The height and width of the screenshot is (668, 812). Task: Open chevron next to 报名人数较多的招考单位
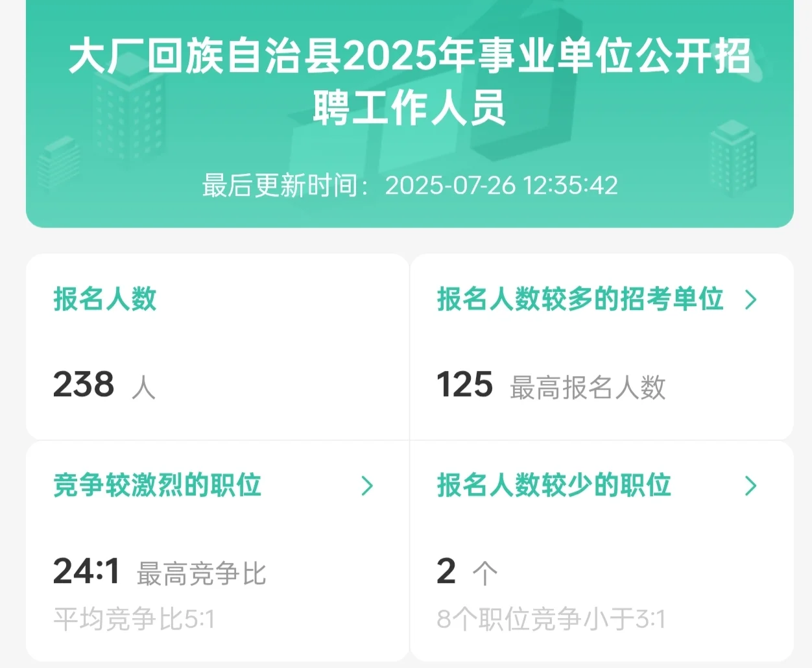pyautogui.click(x=750, y=300)
